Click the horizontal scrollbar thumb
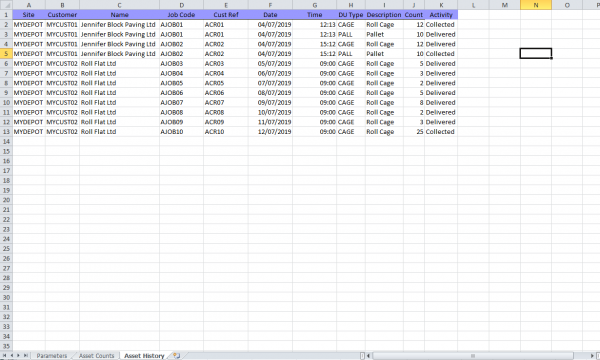 point(473,356)
